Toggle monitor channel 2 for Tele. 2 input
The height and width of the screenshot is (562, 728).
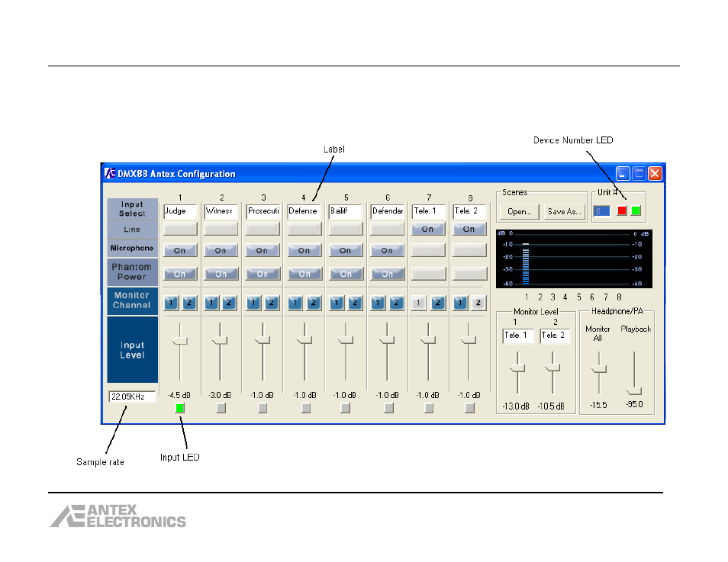(478, 303)
